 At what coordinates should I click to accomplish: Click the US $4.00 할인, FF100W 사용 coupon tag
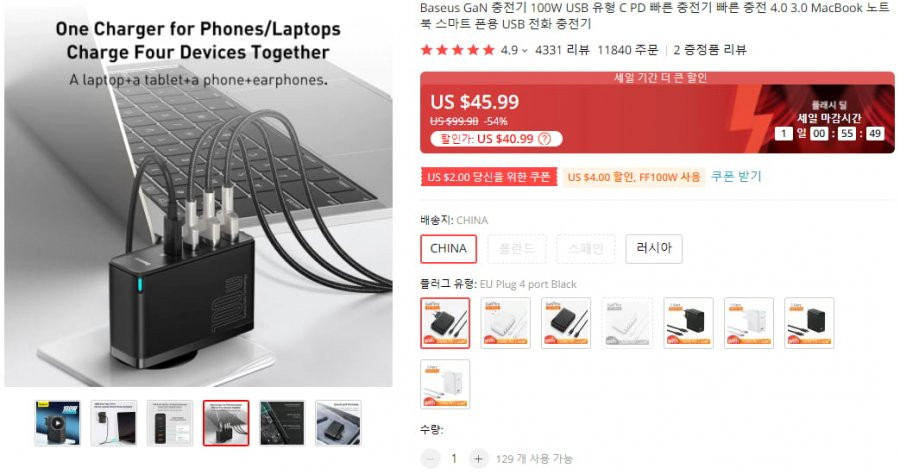coord(634,177)
